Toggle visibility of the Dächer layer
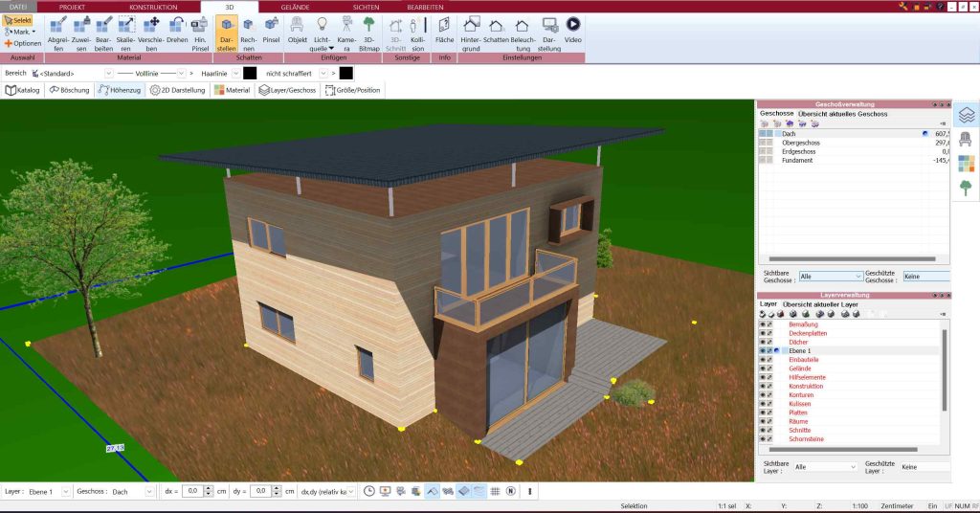980x513 pixels. [x=762, y=343]
